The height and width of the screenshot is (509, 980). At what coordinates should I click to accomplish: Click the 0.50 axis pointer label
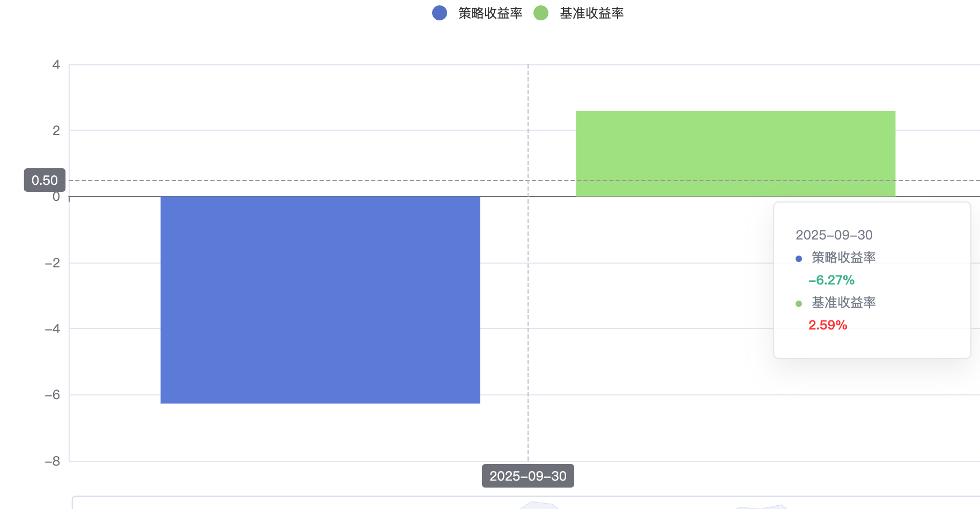44,181
